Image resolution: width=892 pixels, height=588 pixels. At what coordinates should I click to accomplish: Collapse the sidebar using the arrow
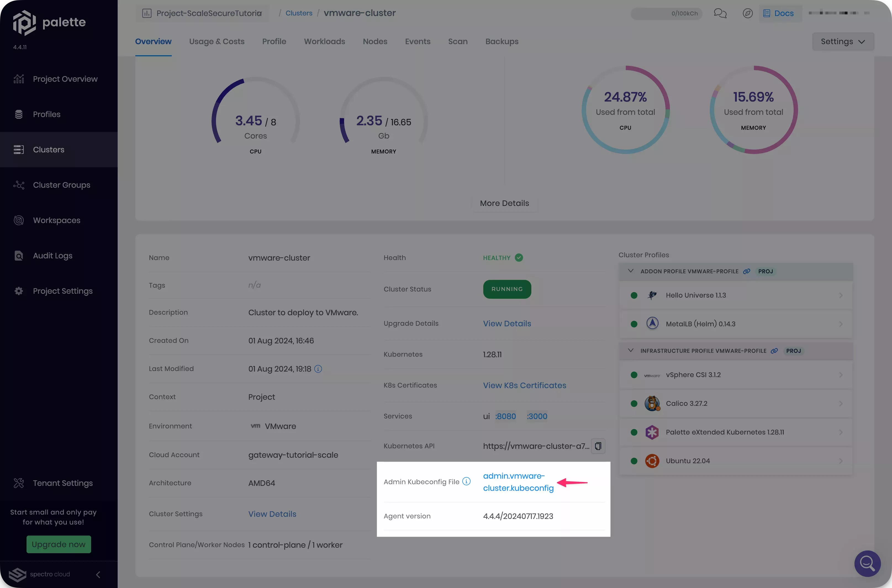(x=98, y=574)
